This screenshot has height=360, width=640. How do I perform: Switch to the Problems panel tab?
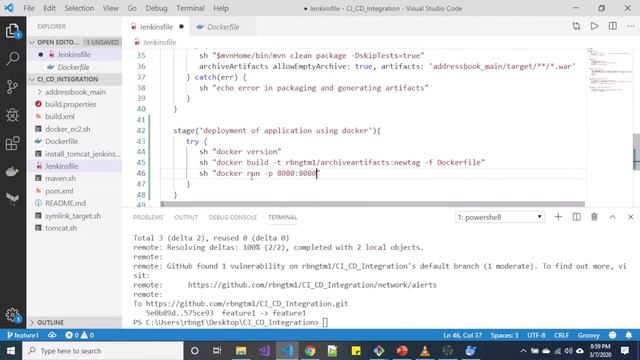point(148,218)
